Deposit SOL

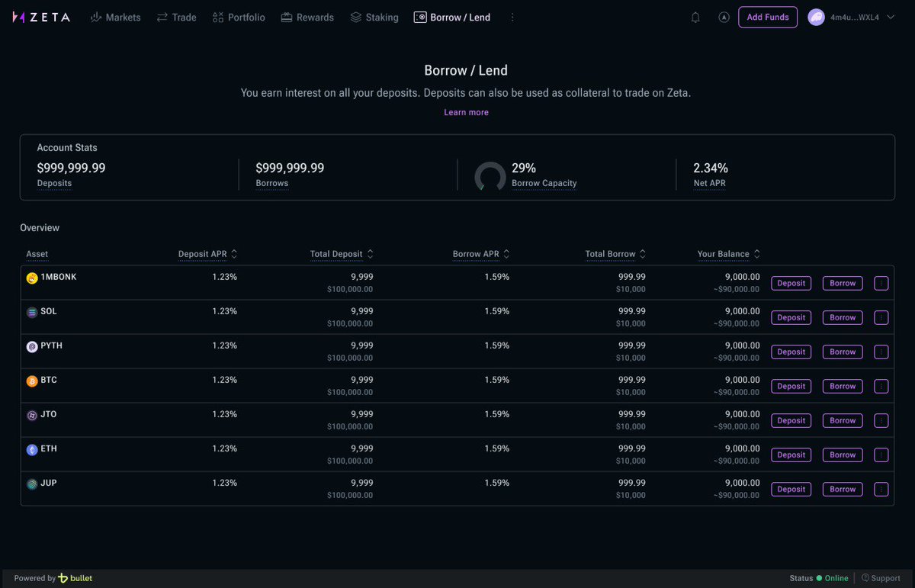coord(791,317)
